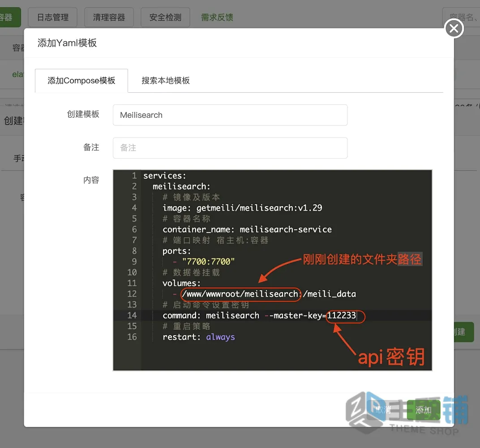480x448 pixels.
Task: Click container_name: meilisearch-service line
Action: click(x=247, y=229)
